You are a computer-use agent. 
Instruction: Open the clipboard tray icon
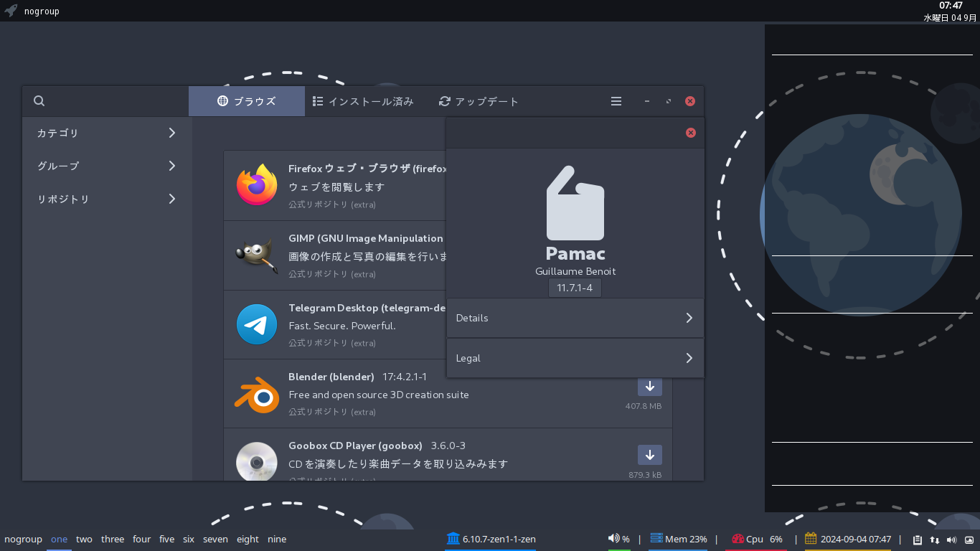(x=918, y=540)
